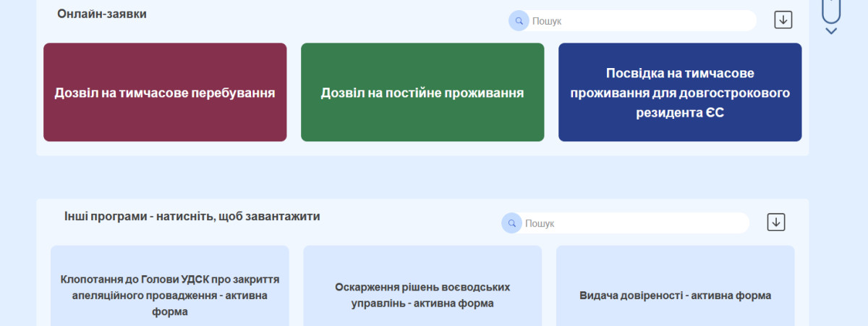Screen dimensions: 868x326
Task: Download 'Клопотання до Голови УДСК' active form
Action: (x=170, y=285)
